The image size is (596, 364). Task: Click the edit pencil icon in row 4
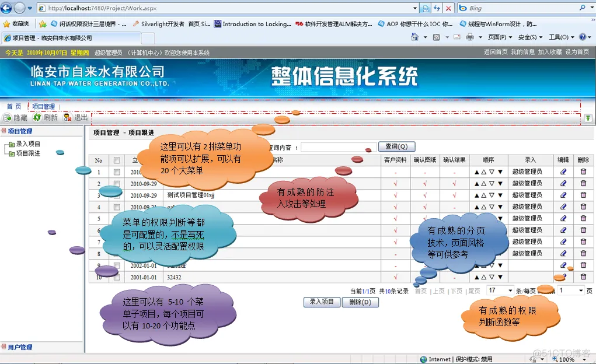tap(563, 206)
